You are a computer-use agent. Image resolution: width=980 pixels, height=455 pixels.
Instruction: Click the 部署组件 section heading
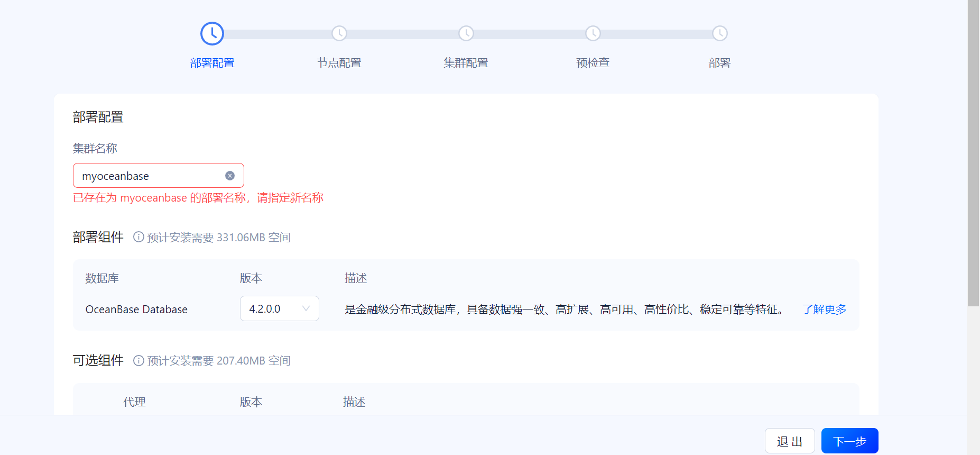point(98,237)
